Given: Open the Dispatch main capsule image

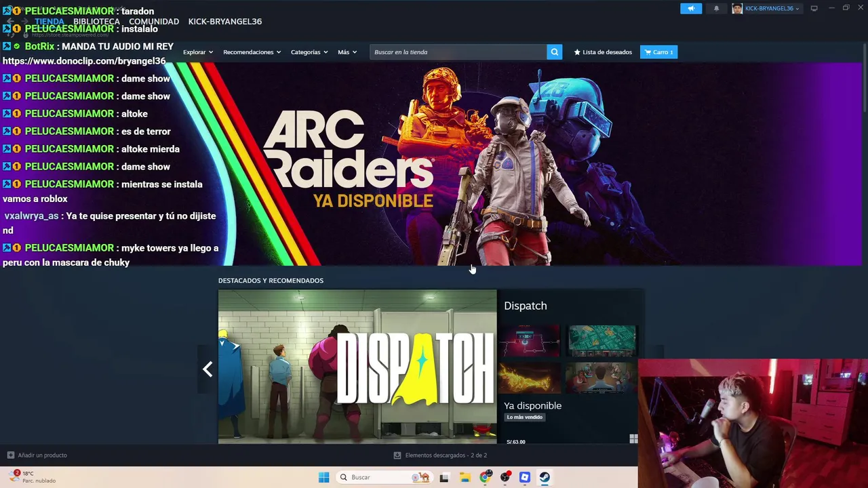Looking at the screenshot, I should point(357,367).
